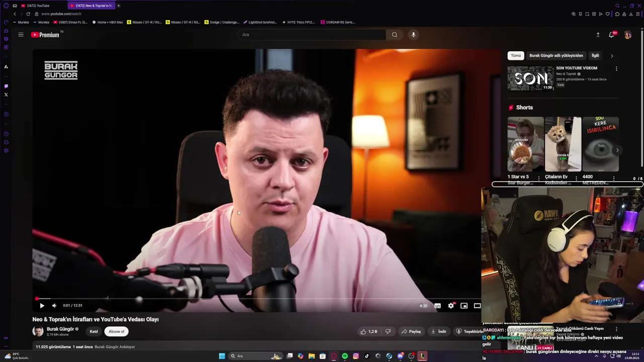Open Burak Güngör channel name link
Image resolution: width=644 pixels, height=362 pixels.
click(x=60, y=329)
